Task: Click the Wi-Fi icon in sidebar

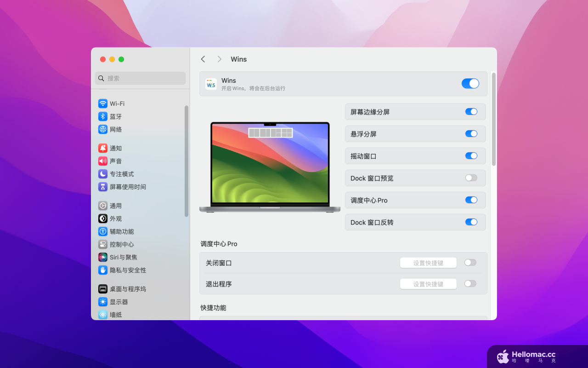Action: [103, 103]
